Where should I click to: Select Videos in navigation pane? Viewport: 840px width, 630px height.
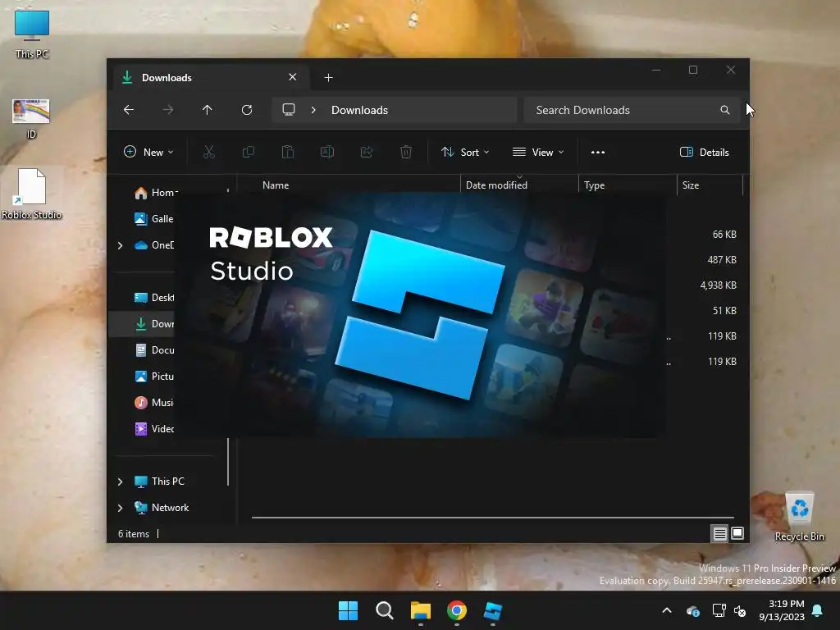pyautogui.click(x=153, y=428)
